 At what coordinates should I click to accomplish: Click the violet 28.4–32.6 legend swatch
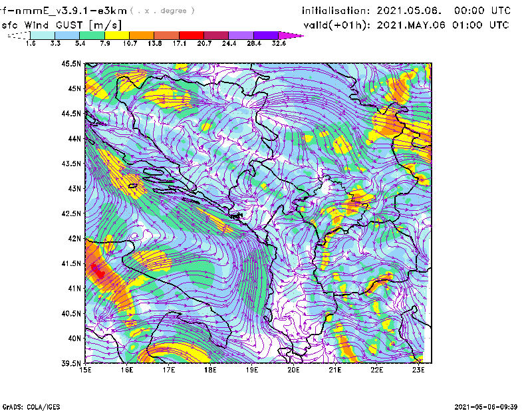265,35
